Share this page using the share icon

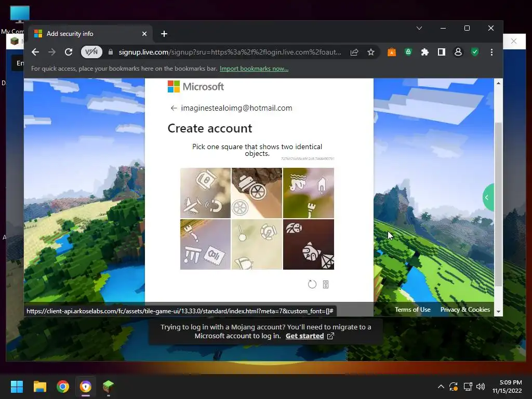[x=354, y=52]
